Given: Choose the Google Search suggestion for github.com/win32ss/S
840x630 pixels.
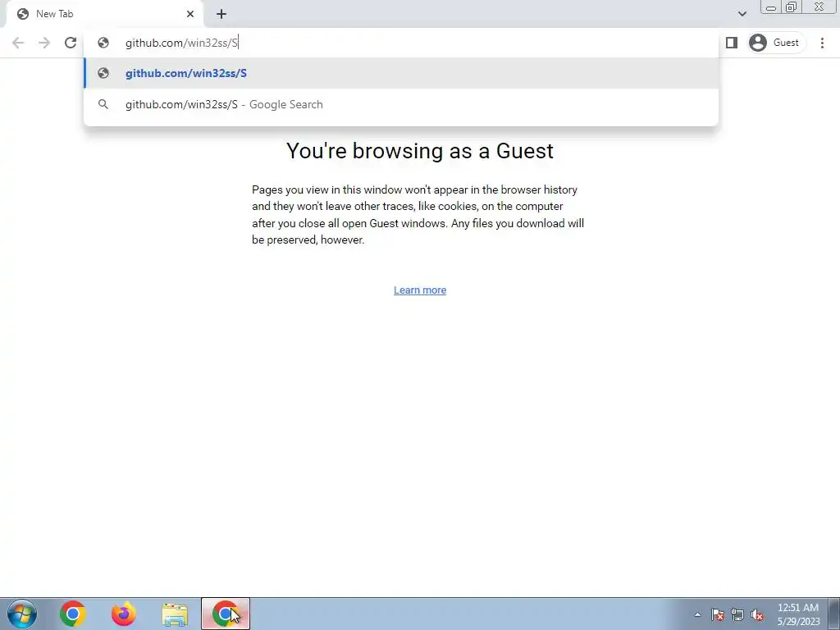Looking at the screenshot, I should [x=400, y=104].
